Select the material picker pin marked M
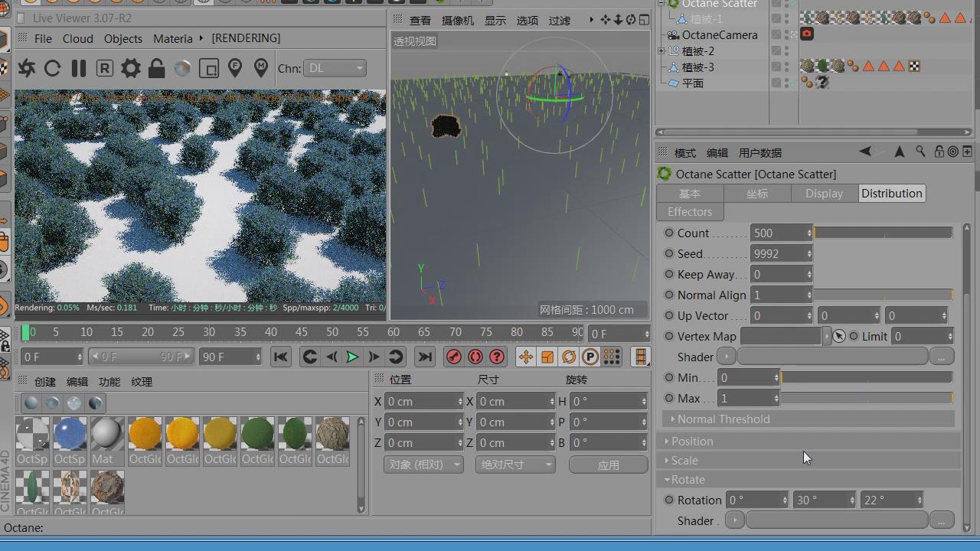Image resolution: width=980 pixels, height=551 pixels. point(261,68)
